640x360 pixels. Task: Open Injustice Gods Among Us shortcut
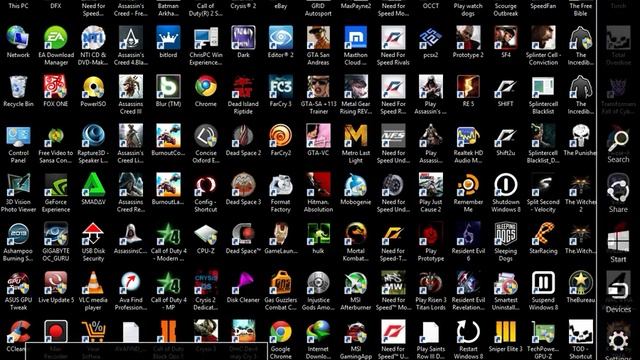[318, 282]
